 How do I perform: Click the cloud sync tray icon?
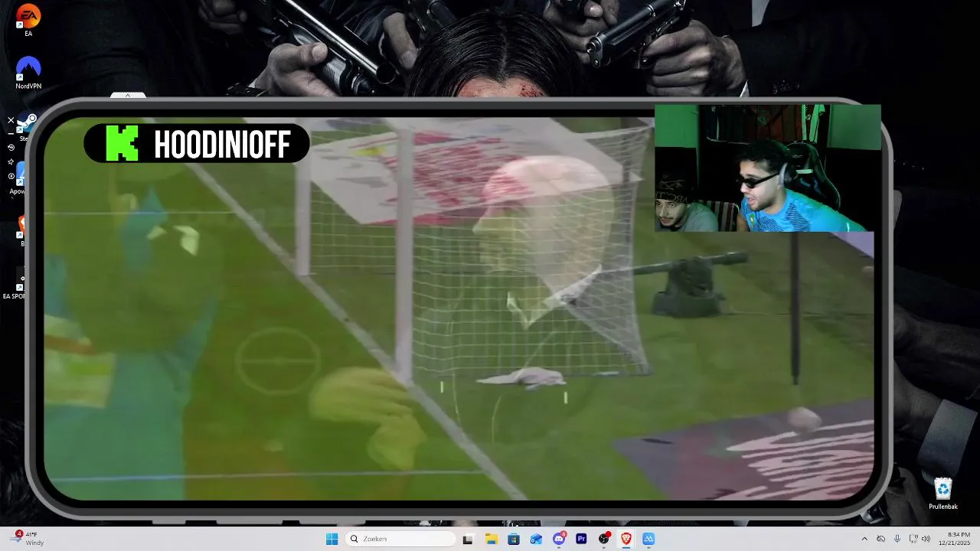(x=881, y=539)
